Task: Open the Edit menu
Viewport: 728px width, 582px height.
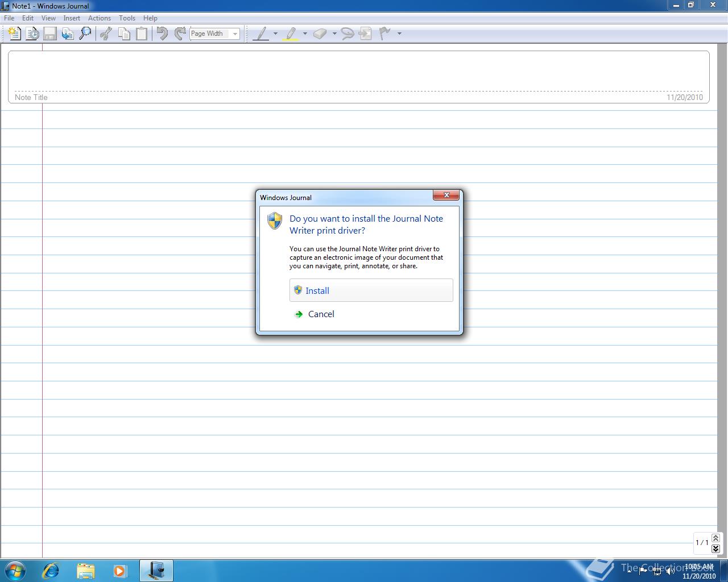Action: 28,18
